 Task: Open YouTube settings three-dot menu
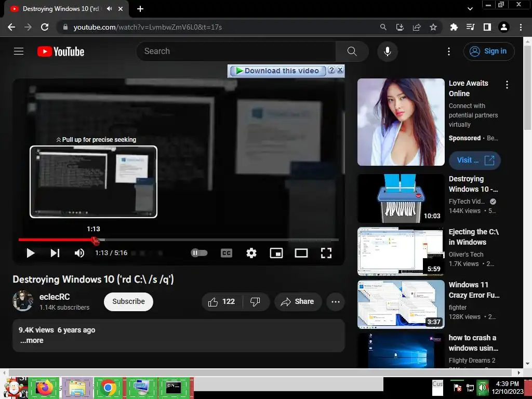click(x=448, y=51)
